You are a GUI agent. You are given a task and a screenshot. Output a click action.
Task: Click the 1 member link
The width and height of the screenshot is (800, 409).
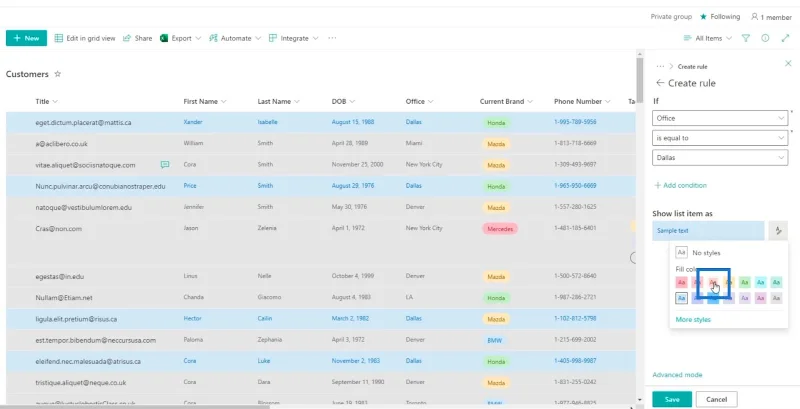point(771,17)
